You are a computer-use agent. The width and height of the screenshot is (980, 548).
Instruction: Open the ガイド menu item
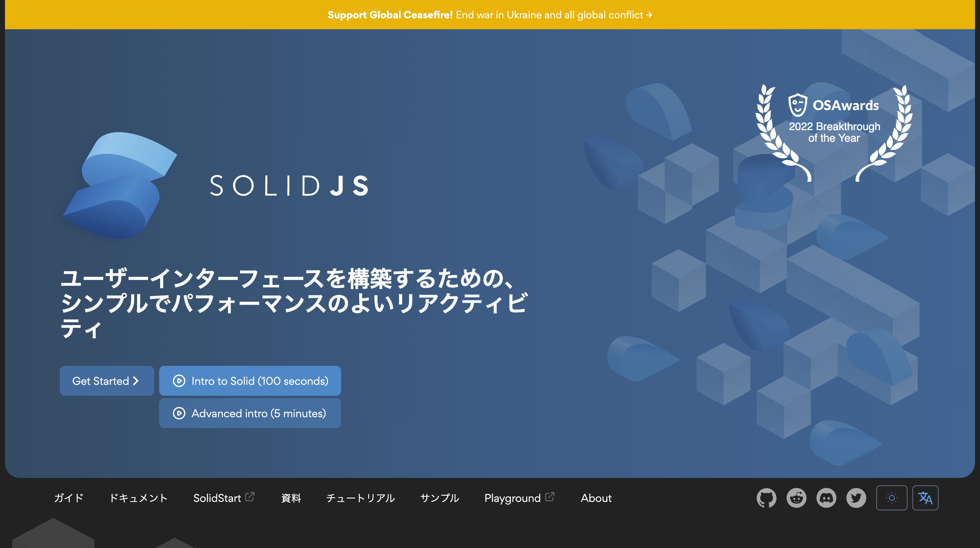tap(69, 498)
